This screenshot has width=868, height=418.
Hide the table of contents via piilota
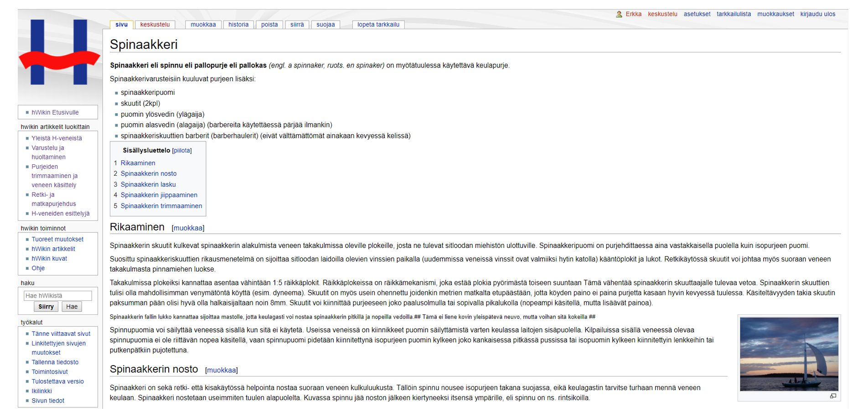pyautogui.click(x=181, y=151)
